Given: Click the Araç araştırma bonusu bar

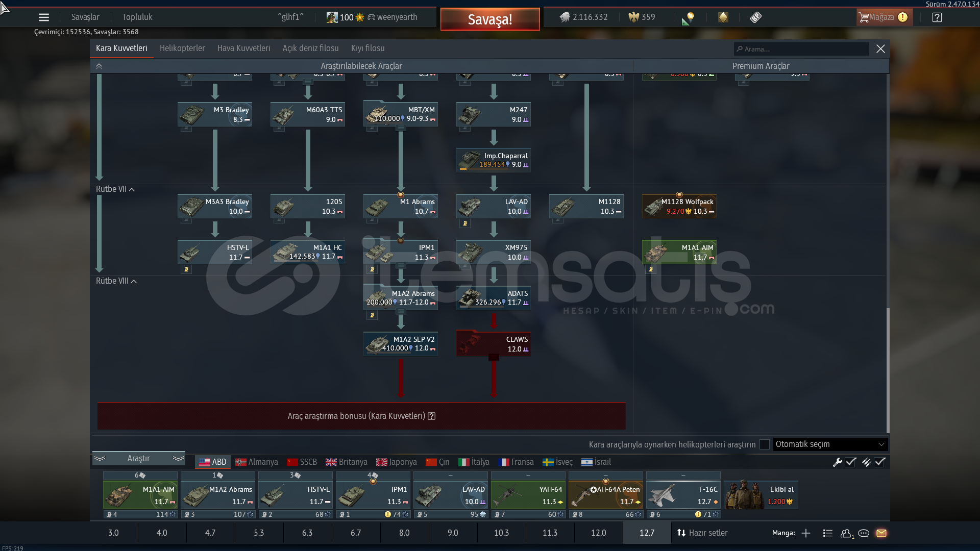Looking at the screenshot, I should [x=361, y=416].
